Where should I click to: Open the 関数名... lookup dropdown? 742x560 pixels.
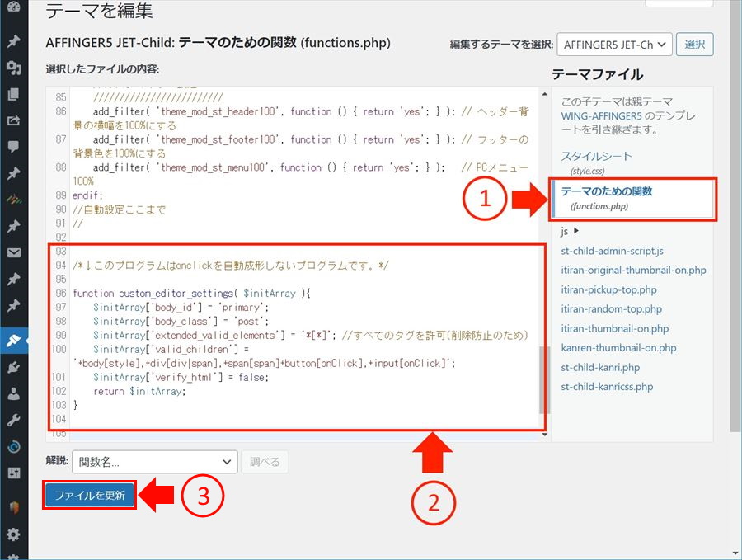154,462
